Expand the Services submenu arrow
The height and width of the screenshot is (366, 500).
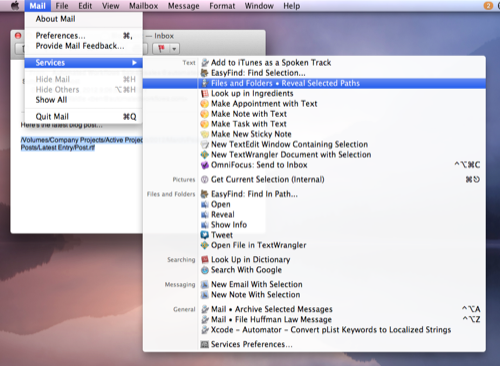tap(134, 63)
